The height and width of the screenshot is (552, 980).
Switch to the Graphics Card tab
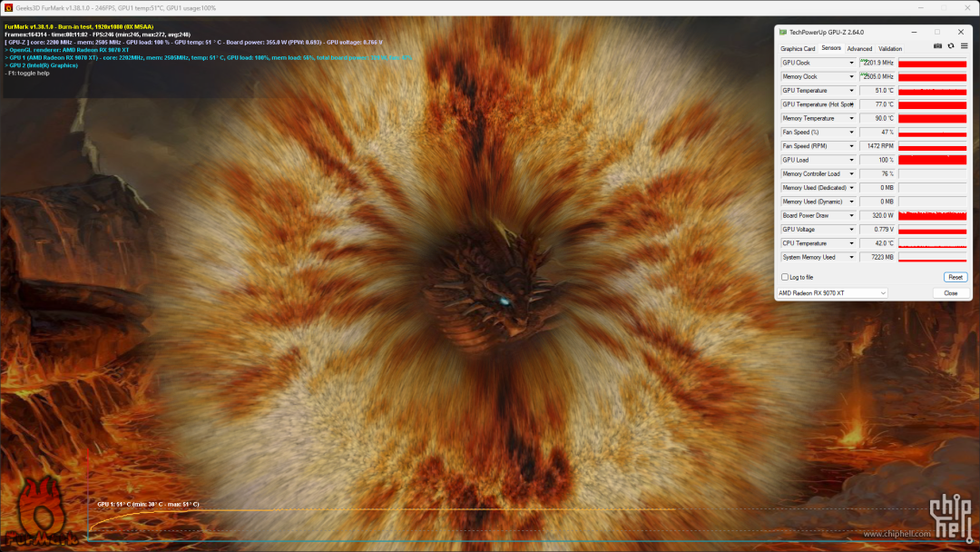pos(798,49)
